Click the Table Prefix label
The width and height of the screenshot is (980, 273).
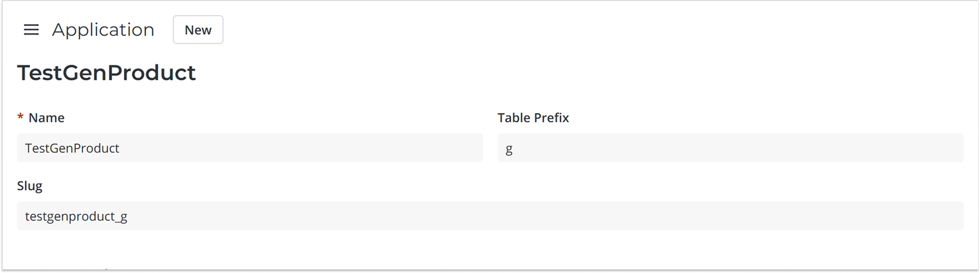533,118
